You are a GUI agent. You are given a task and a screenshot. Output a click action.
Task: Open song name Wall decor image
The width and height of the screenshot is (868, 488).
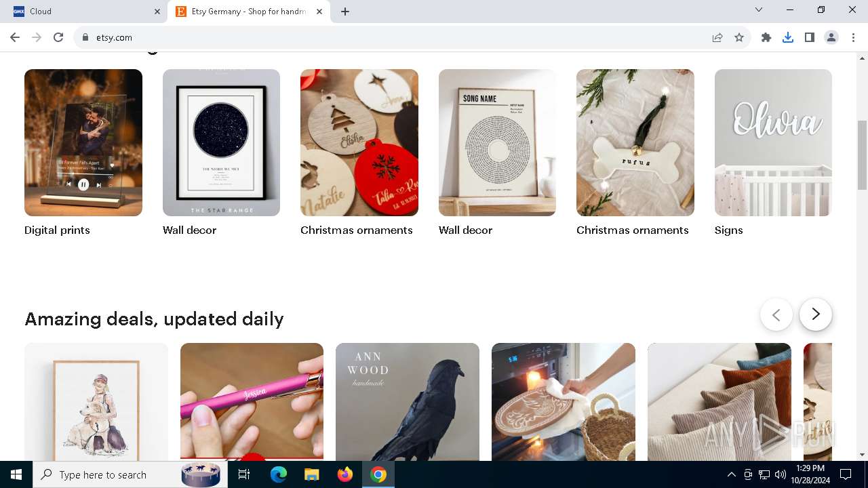coord(497,142)
